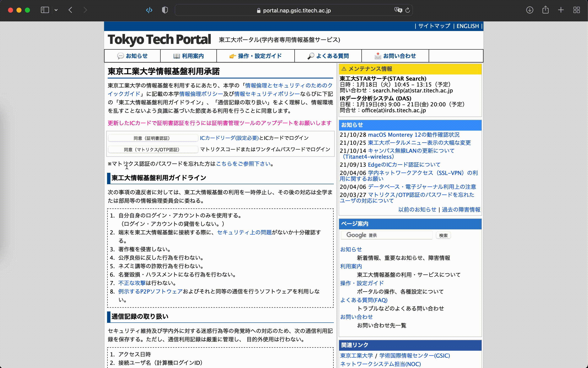Viewport: 588px width, 368px height.
Task: Click the web inspector code icon
Action: point(149,10)
